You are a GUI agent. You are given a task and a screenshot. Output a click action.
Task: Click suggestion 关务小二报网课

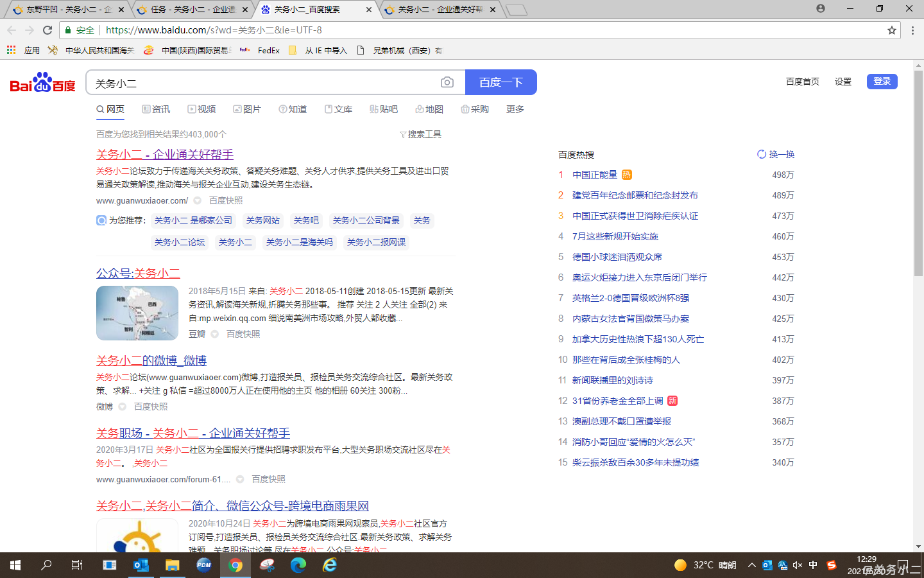(376, 242)
